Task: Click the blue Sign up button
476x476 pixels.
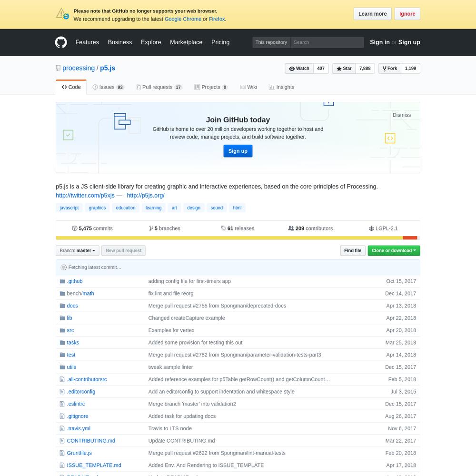Action: coord(238,151)
